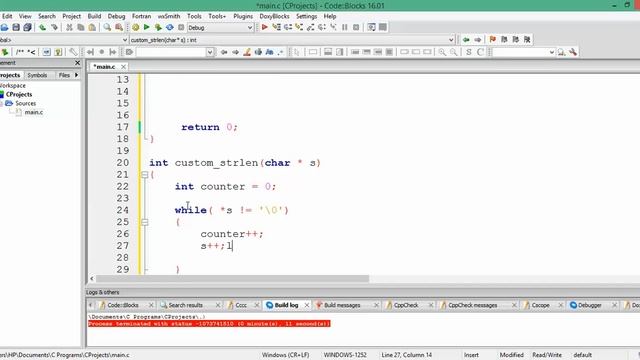Image resolution: width=640 pixels, height=360 pixels.
Task: Collapse while-loop fold marker at line 25
Action: tap(144, 222)
